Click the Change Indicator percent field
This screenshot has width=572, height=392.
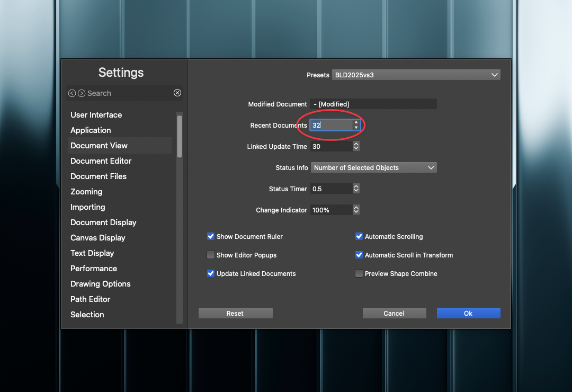[x=331, y=210]
